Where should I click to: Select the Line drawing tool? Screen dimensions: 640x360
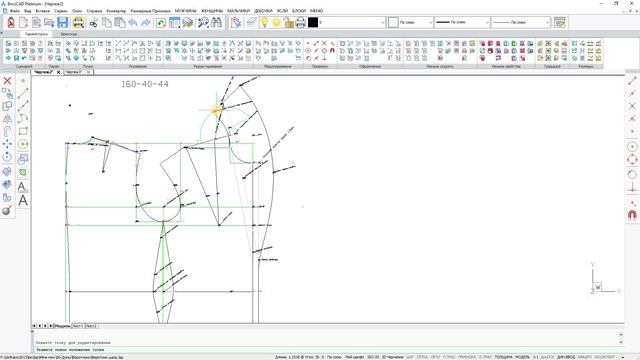pyautogui.click(x=23, y=93)
